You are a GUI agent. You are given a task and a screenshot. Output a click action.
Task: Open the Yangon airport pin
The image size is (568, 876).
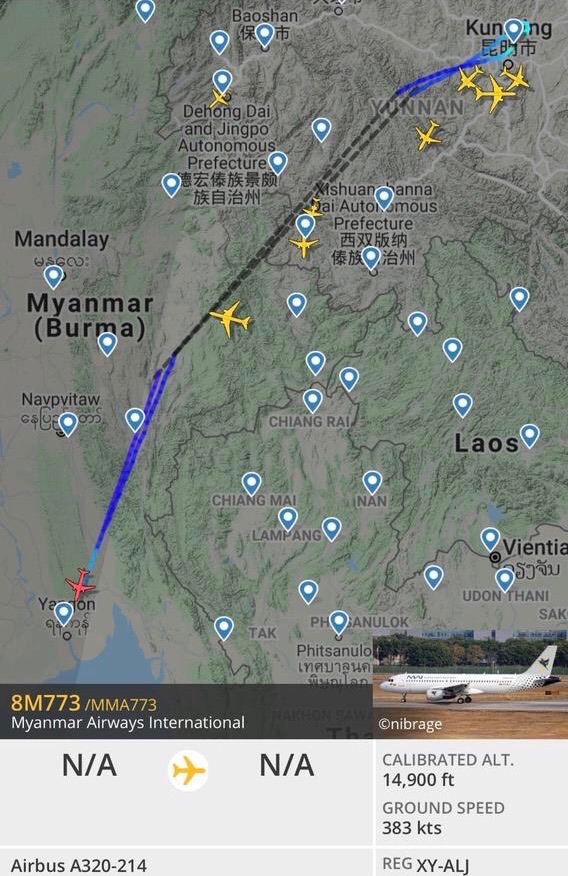64,613
